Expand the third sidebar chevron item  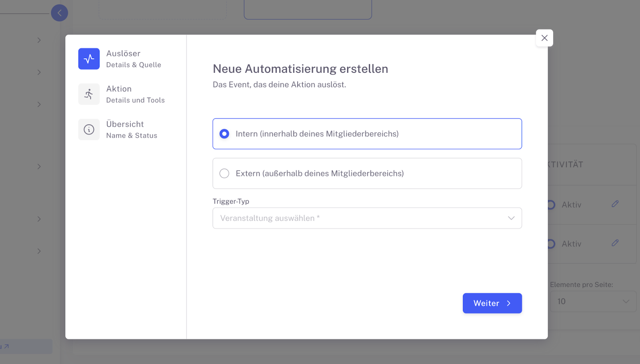39,104
